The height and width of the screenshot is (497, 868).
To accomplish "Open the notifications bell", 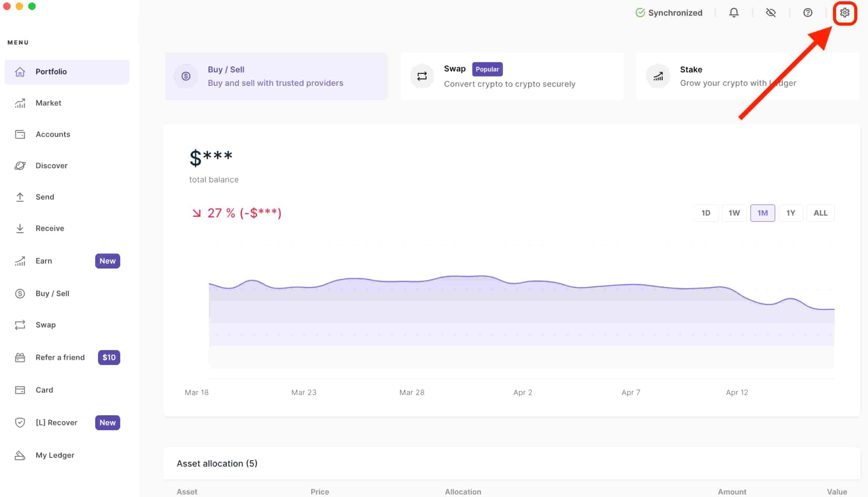I will (x=734, y=13).
